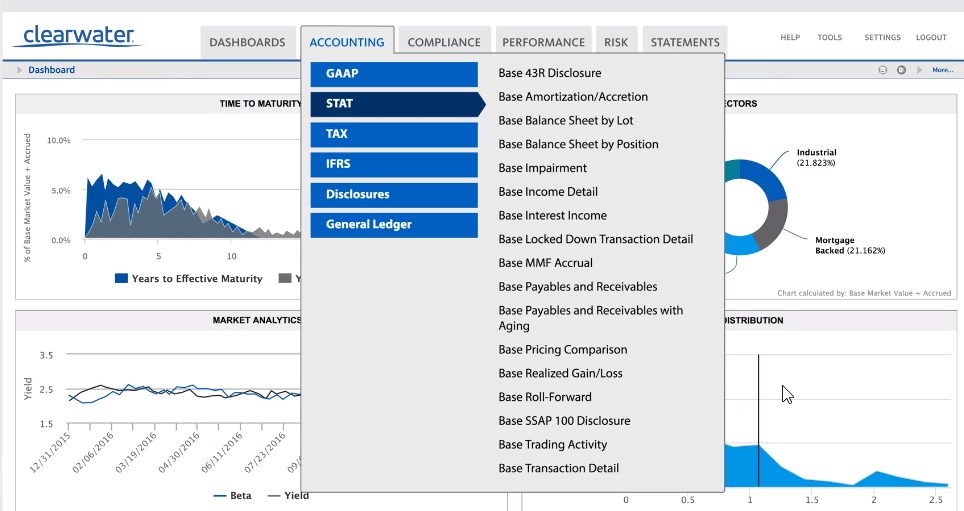Image resolution: width=964 pixels, height=511 pixels.
Task: Open the General Ledger menu section
Action: click(394, 224)
